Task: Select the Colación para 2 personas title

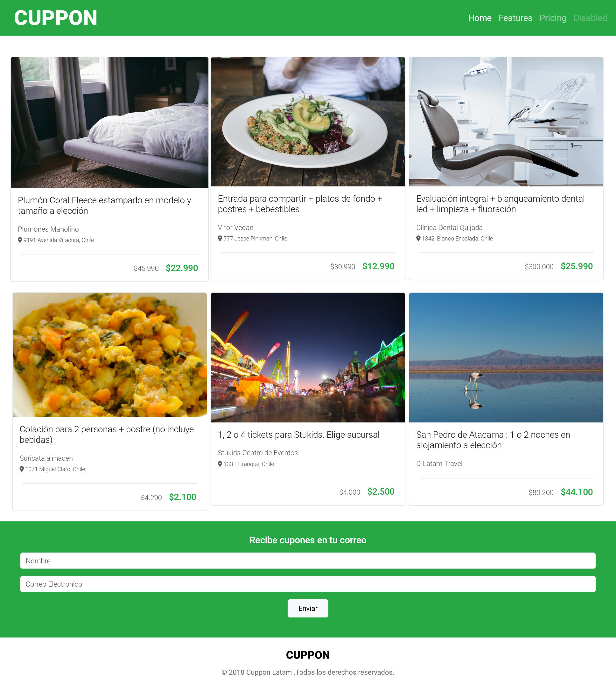Action: pos(107,434)
